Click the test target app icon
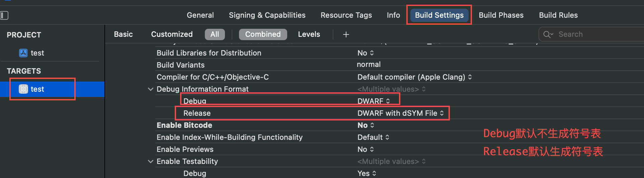Image resolution: width=644 pixels, height=178 pixels. click(x=23, y=89)
